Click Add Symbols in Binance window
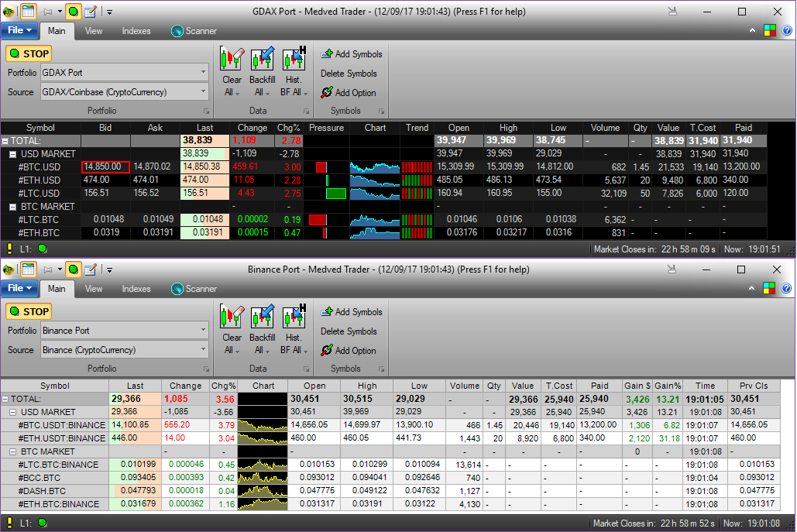 (x=352, y=311)
